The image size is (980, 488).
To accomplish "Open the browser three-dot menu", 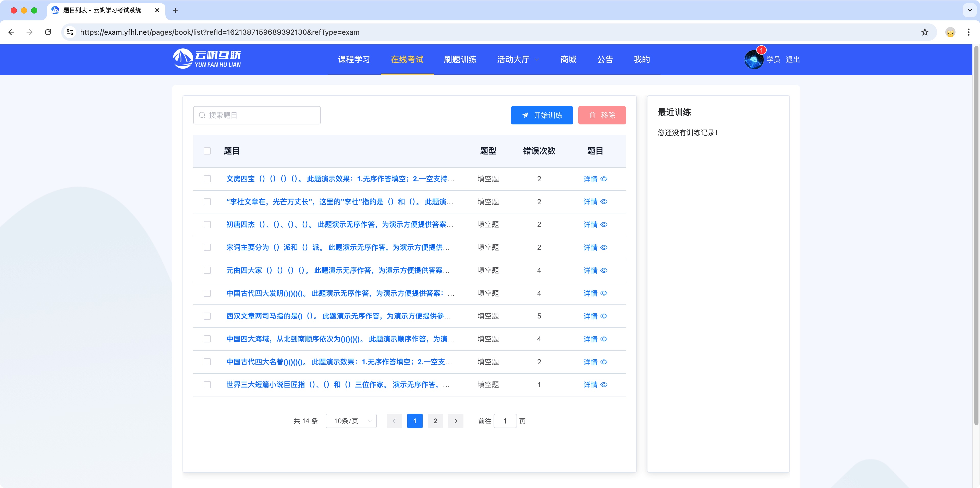I will (x=969, y=32).
